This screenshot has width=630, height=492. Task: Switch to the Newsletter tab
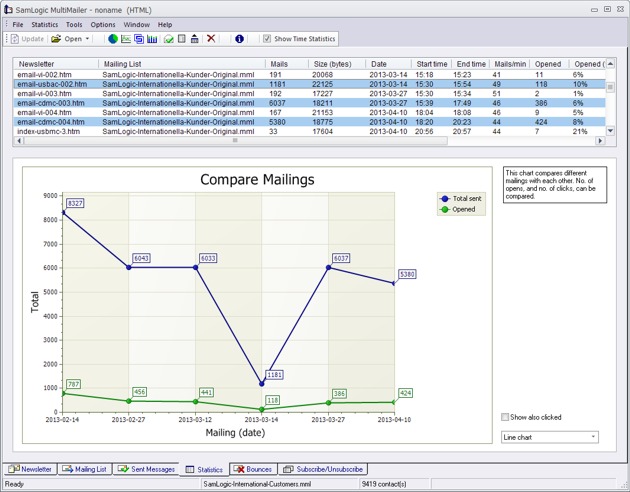coord(30,469)
